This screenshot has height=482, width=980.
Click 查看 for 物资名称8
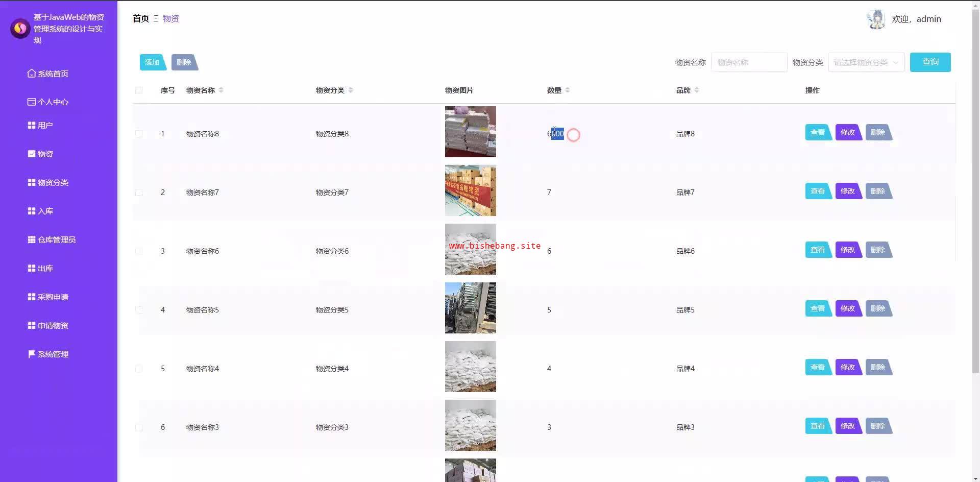[x=818, y=133]
